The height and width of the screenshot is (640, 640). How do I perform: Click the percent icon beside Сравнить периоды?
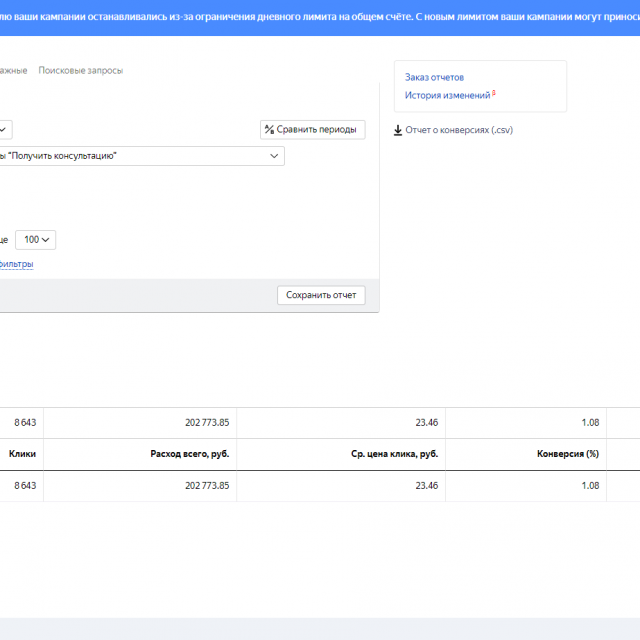click(269, 129)
